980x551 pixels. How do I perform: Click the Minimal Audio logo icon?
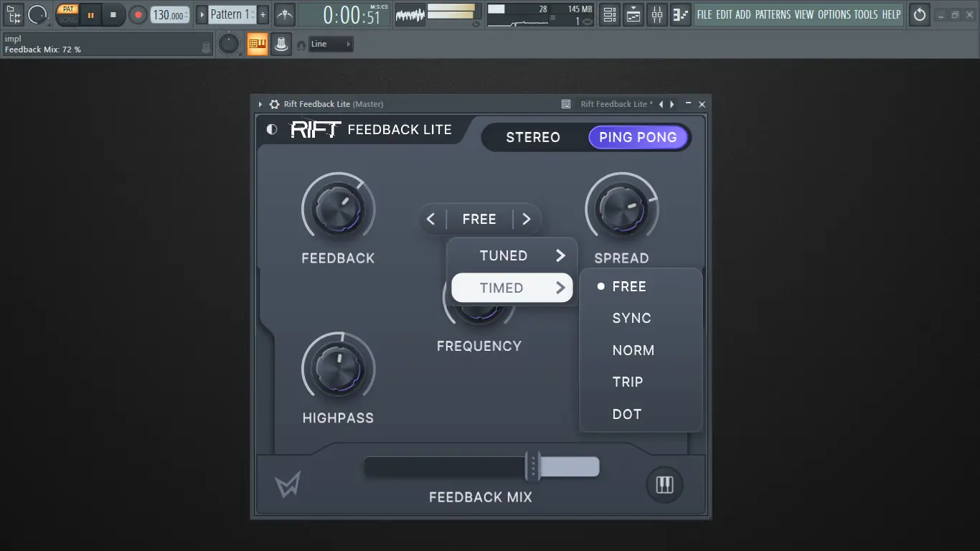click(x=288, y=485)
